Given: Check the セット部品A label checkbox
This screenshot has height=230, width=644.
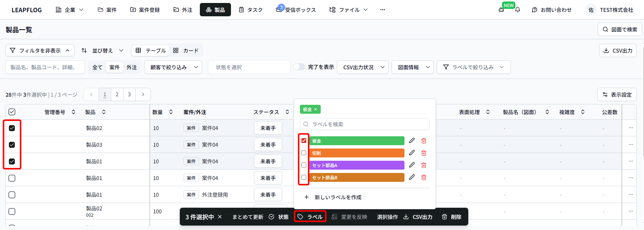Looking at the screenshot, I should click(x=304, y=165).
